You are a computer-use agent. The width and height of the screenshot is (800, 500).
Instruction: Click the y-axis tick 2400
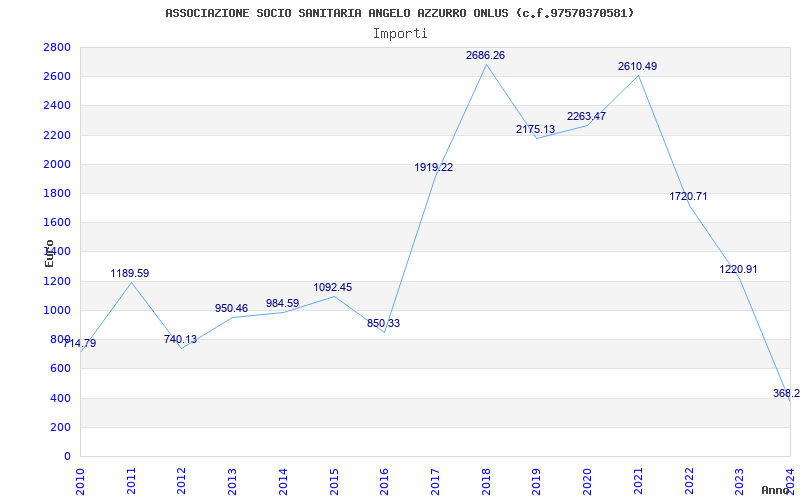[x=57, y=106]
